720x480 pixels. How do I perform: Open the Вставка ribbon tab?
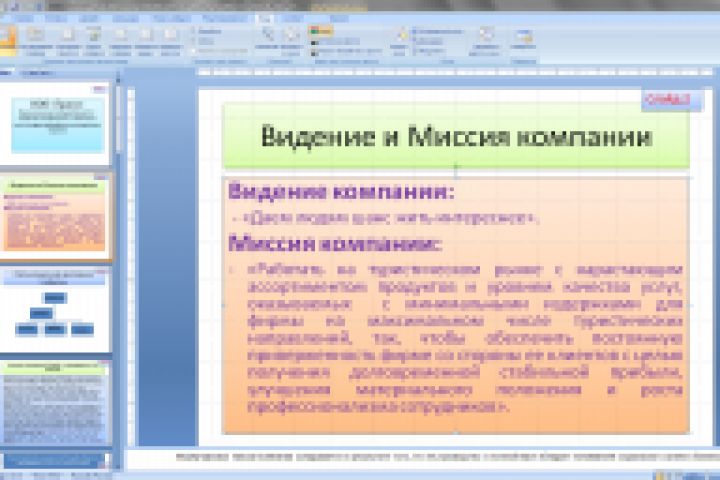coord(56,18)
